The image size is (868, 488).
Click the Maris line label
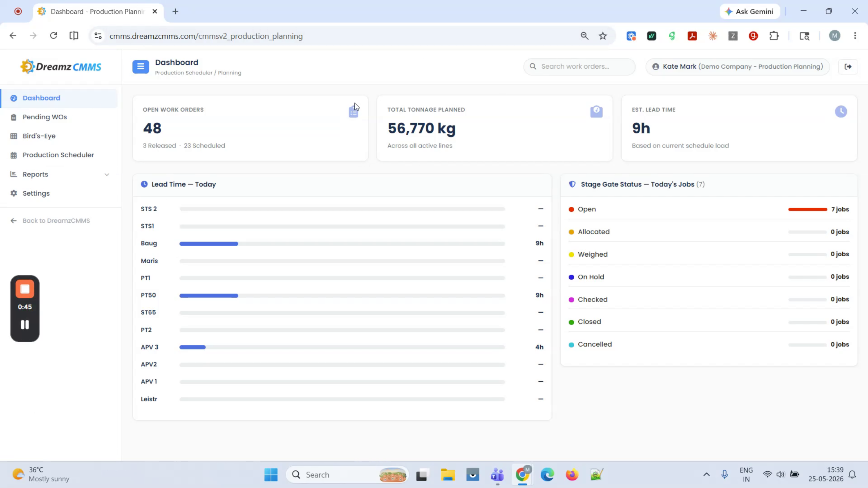pyautogui.click(x=149, y=261)
